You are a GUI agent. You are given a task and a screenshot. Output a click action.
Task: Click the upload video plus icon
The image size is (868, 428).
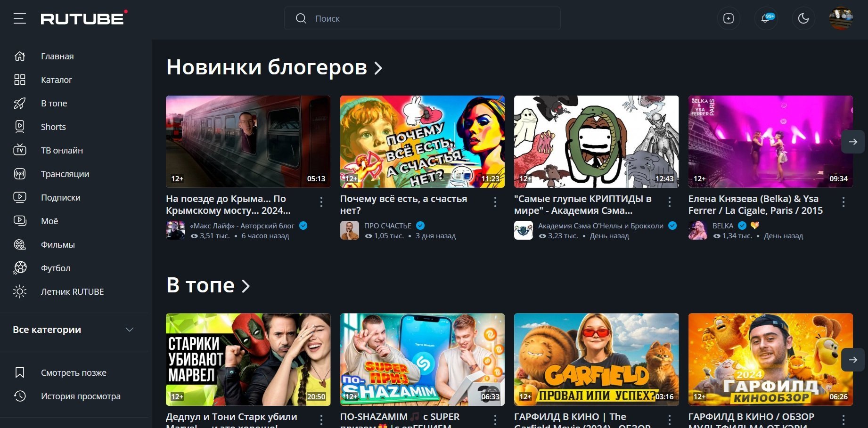point(729,18)
